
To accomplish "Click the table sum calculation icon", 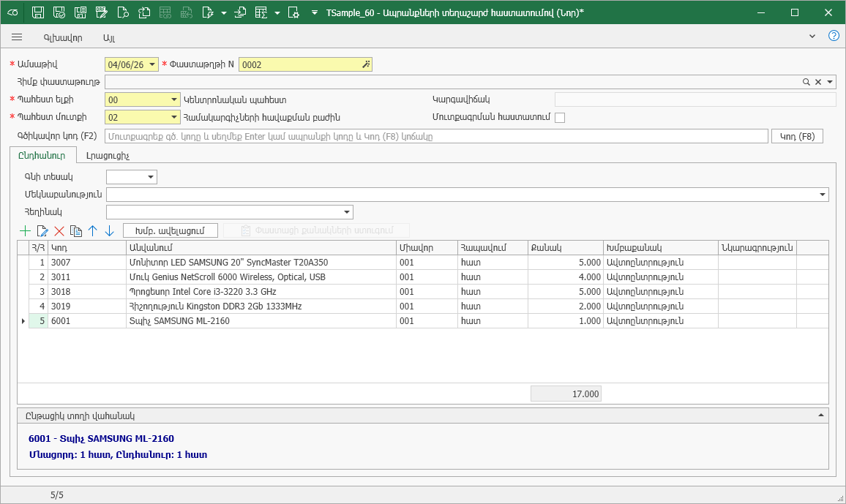I will [x=261, y=12].
